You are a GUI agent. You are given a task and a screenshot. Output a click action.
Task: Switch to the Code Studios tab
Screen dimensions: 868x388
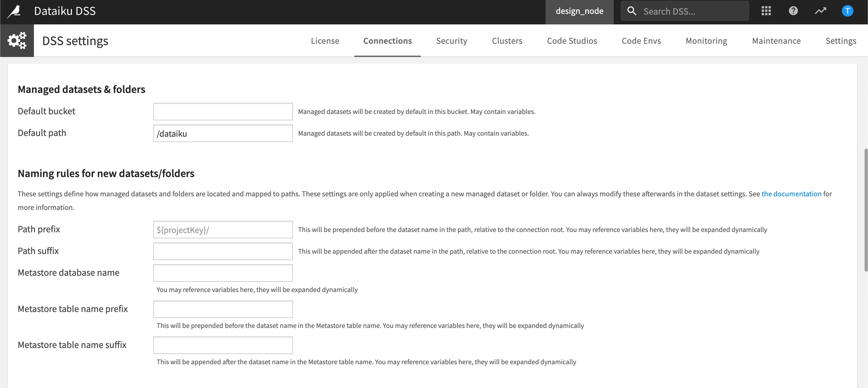[x=572, y=41]
